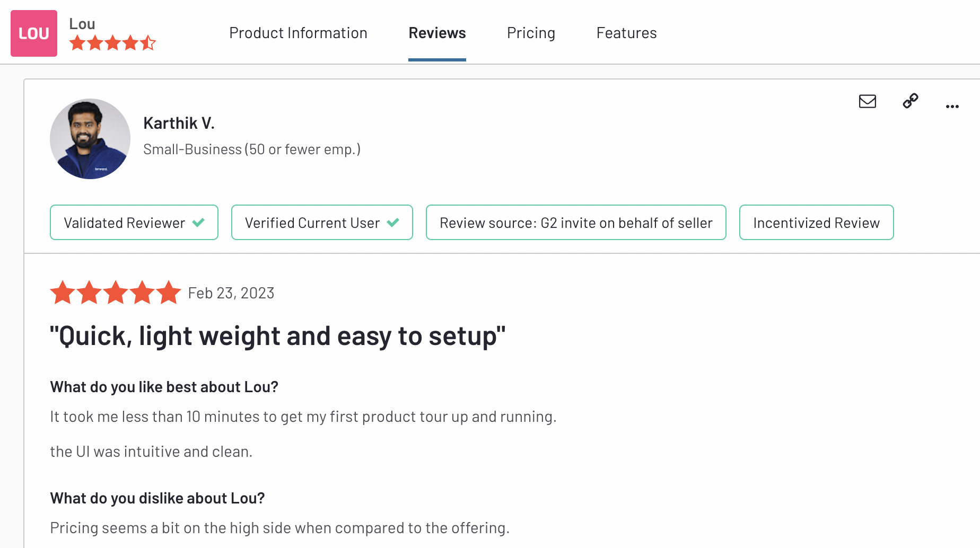980x548 pixels.
Task: Expand the more actions menu for this review
Action: click(951, 106)
